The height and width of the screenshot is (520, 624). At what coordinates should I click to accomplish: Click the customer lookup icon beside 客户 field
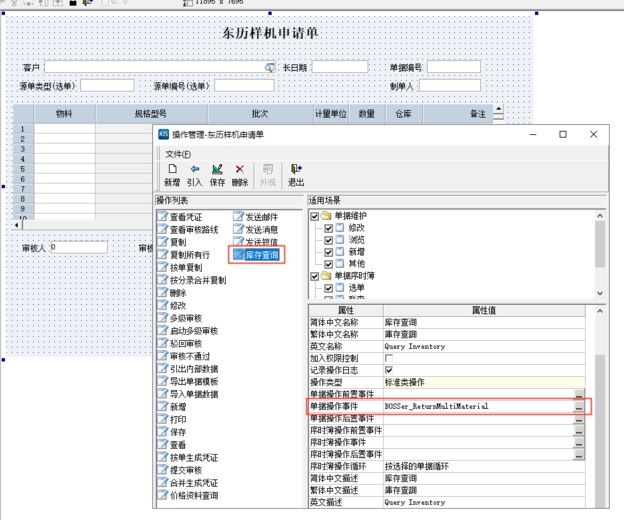click(270, 68)
